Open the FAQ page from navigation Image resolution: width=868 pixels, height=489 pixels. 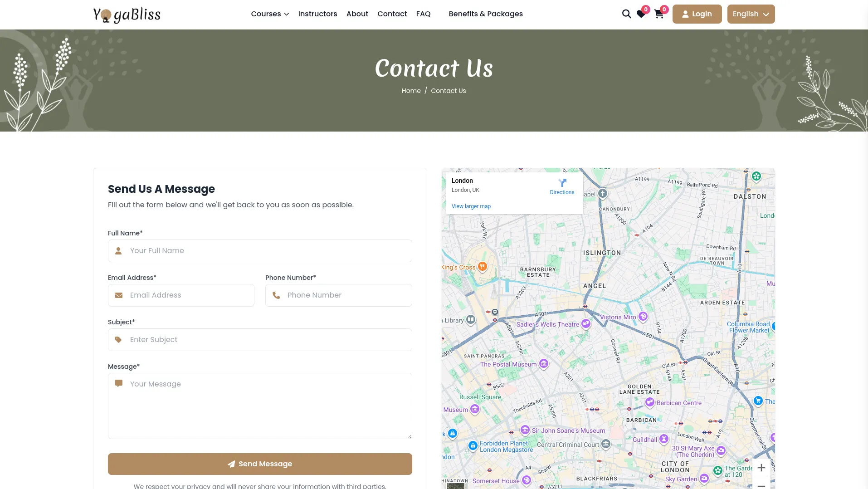click(x=423, y=14)
